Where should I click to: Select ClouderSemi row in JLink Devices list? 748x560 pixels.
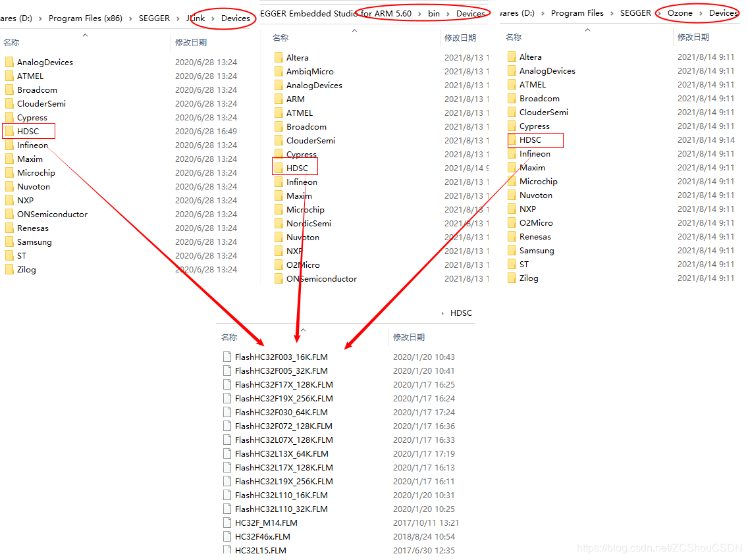pos(121,103)
